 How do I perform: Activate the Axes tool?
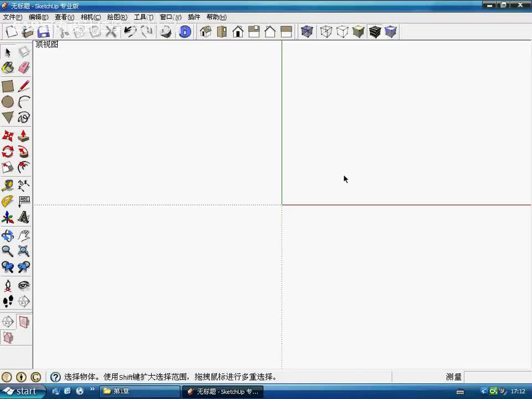[x=8, y=217]
